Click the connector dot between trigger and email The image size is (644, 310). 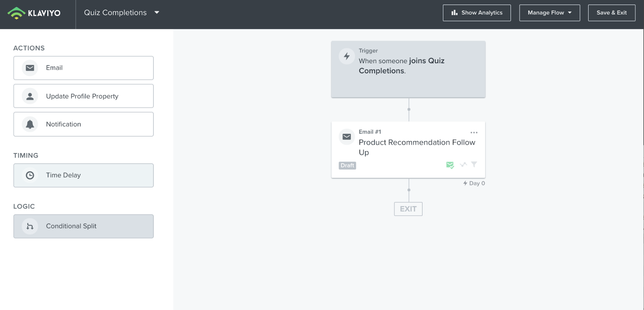[x=409, y=110]
